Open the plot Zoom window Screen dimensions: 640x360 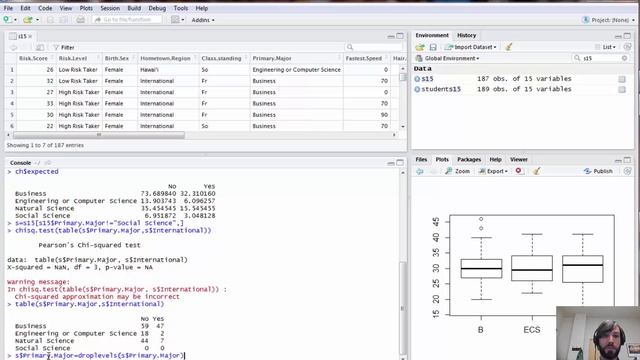tap(458, 171)
